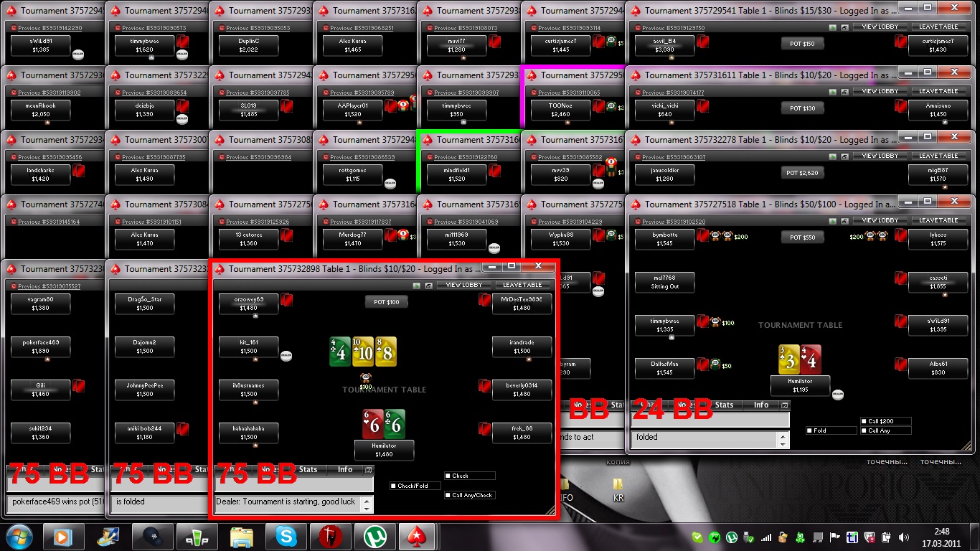The width and height of the screenshot is (980, 551).
Task: Click player seat beverly0314
Action: point(522,390)
